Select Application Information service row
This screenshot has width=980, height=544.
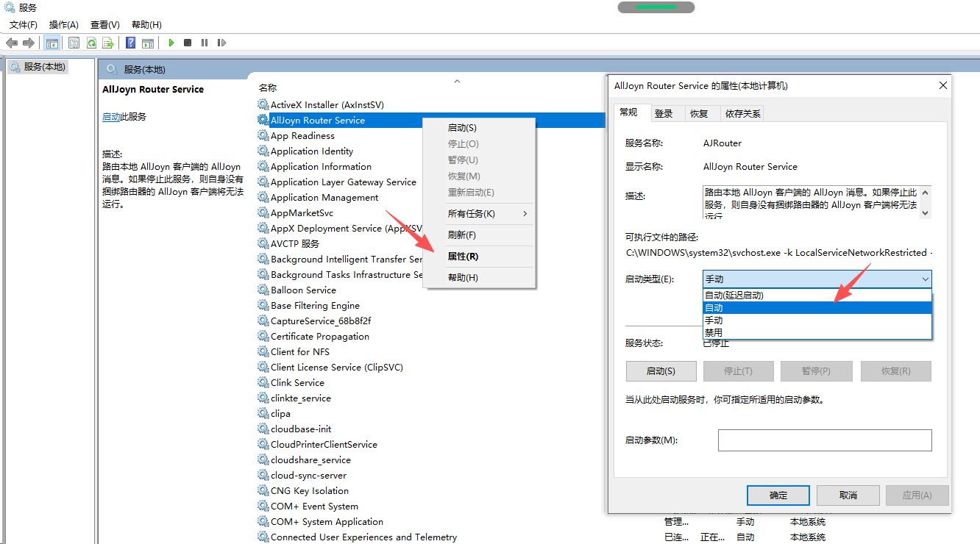coord(321,166)
